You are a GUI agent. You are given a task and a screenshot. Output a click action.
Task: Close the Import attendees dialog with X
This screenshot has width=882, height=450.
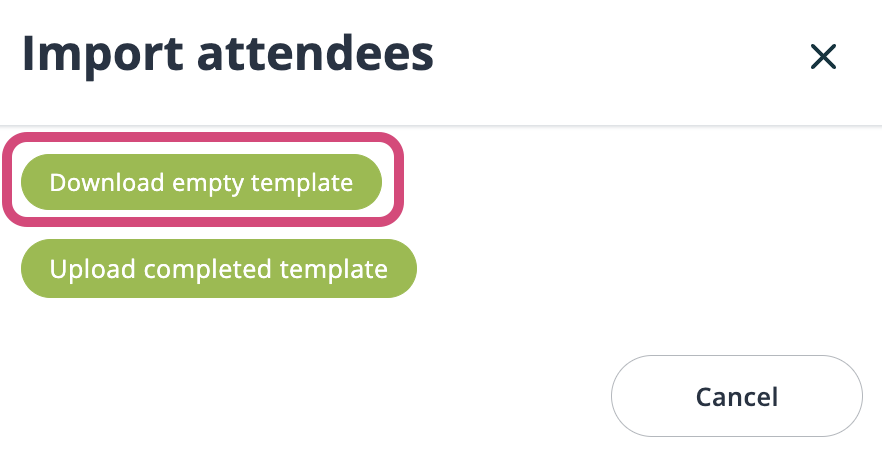point(823,57)
